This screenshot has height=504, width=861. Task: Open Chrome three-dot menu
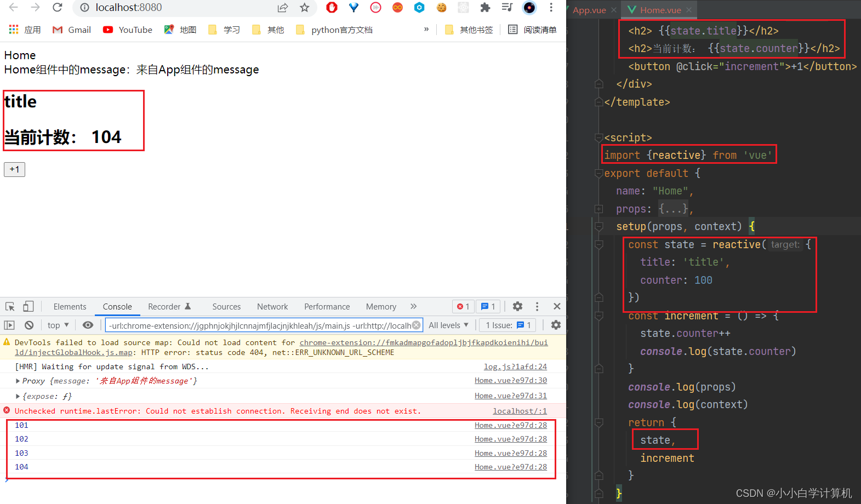coord(551,7)
